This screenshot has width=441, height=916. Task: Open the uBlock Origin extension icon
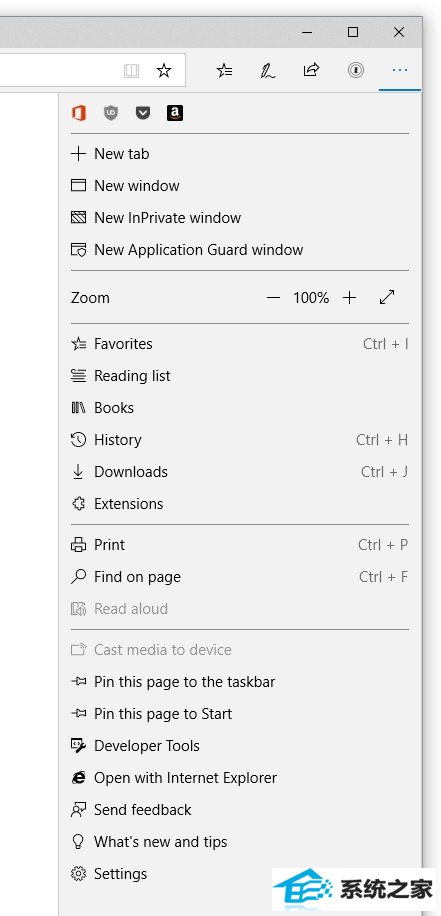point(111,113)
